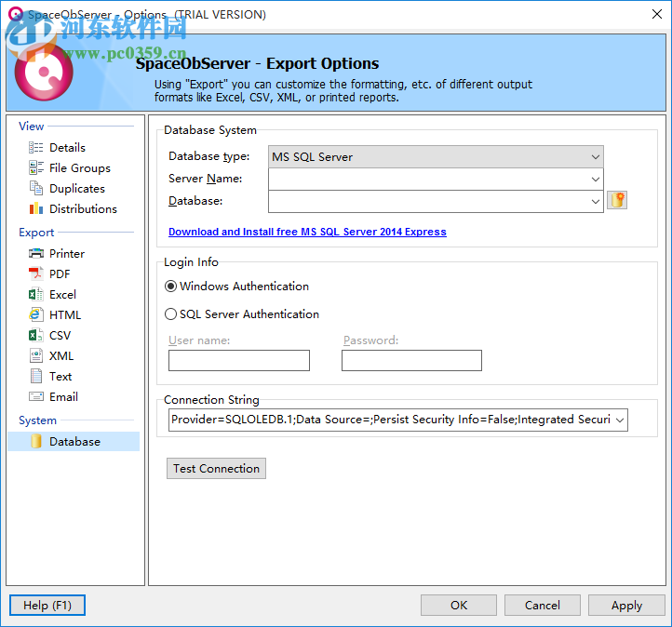Click the Help (F1) button
672x627 pixels.
tap(47, 606)
